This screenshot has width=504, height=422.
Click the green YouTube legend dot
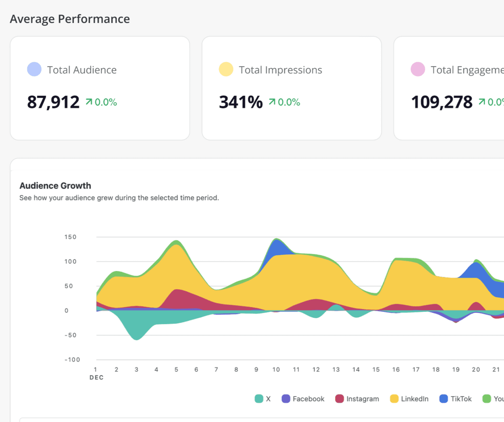point(486,399)
